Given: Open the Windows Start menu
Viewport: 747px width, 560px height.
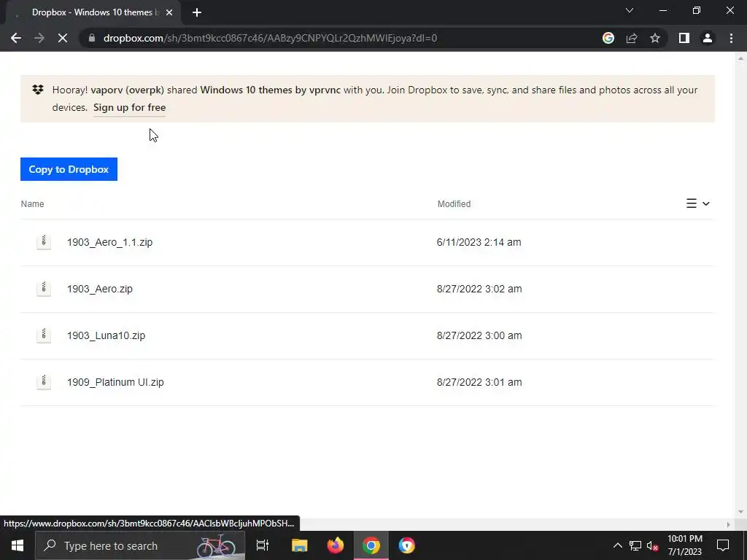Looking at the screenshot, I should tap(18, 545).
